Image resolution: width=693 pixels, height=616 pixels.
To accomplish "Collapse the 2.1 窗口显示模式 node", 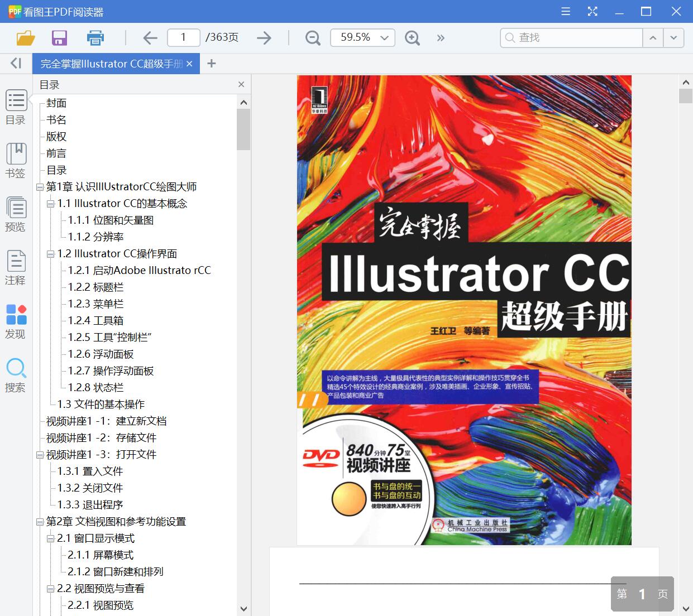I will [51, 539].
